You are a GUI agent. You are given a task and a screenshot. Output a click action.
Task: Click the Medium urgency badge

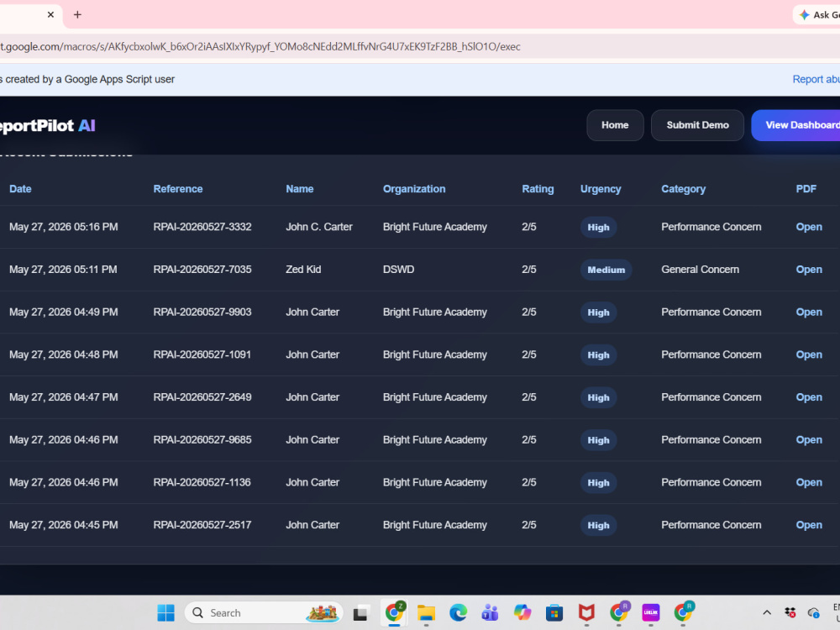[606, 270]
